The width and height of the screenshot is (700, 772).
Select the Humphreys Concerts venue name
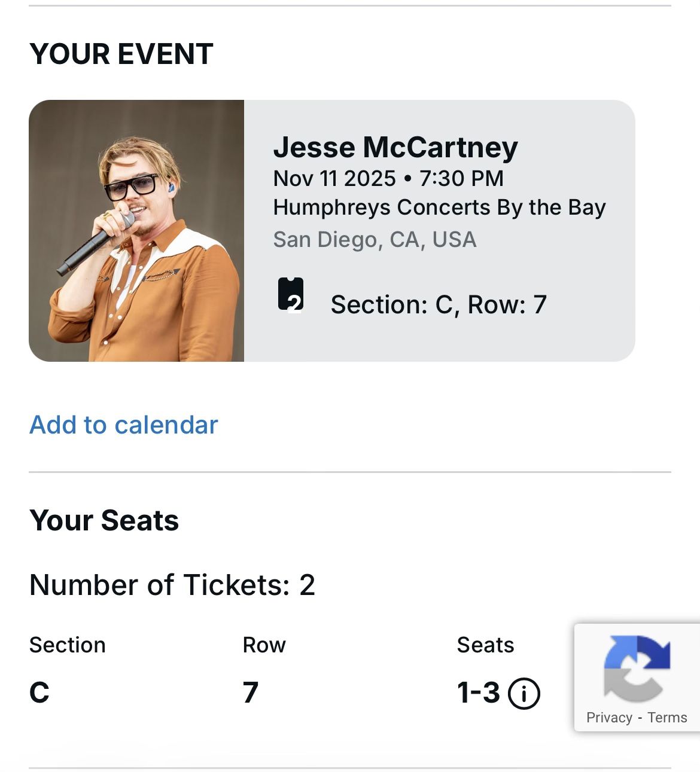pos(439,208)
